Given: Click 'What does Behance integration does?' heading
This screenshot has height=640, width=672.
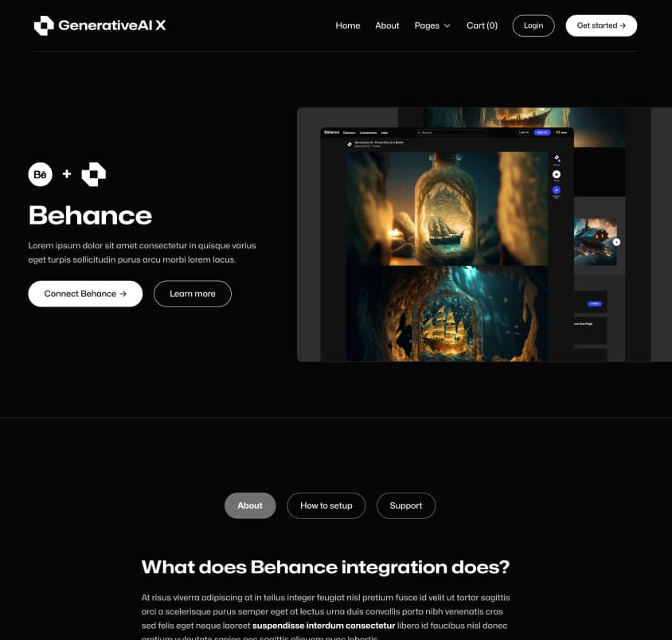Looking at the screenshot, I should pyautogui.click(x=326, y=568).
